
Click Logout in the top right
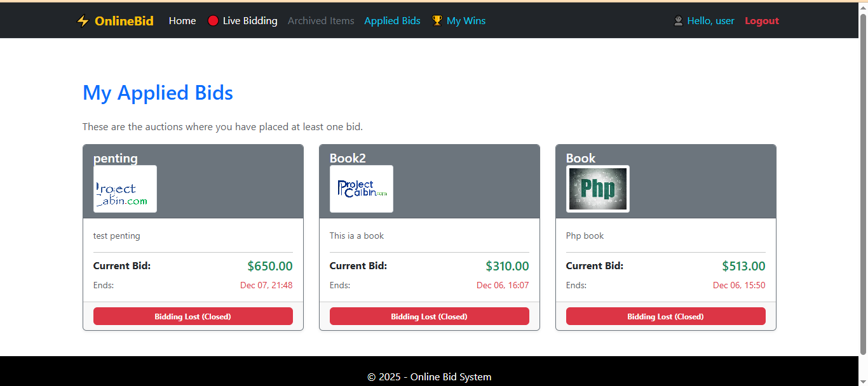[x=761, y=20]
